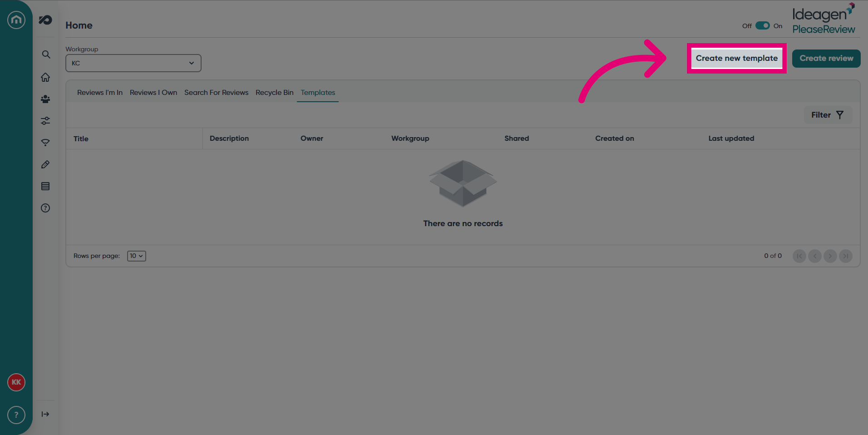
Task: Open the search icon in sidebar
Action: pos(46,54)
